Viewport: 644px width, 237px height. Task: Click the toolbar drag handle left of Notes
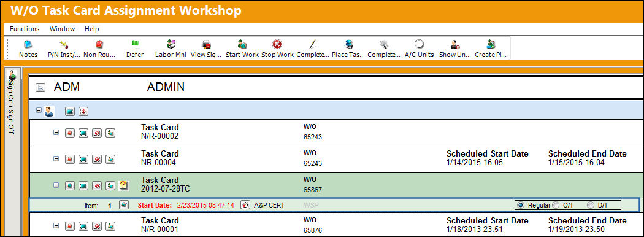7,49
